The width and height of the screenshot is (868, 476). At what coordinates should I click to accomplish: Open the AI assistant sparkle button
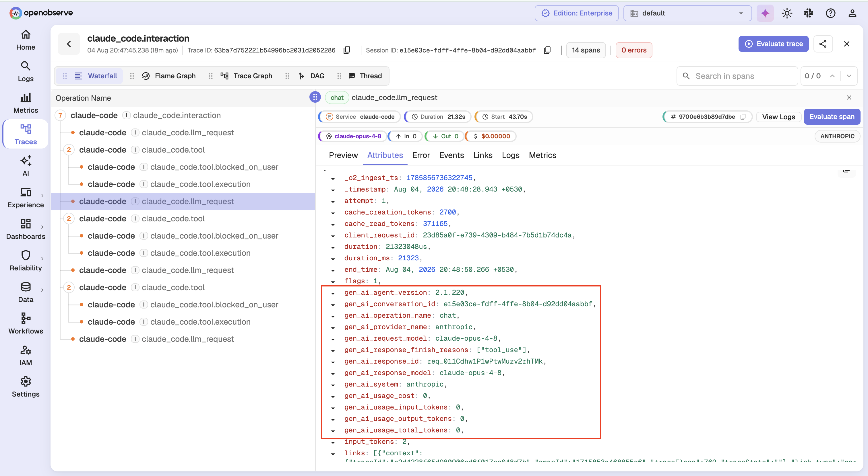click(x=765, y=13)
